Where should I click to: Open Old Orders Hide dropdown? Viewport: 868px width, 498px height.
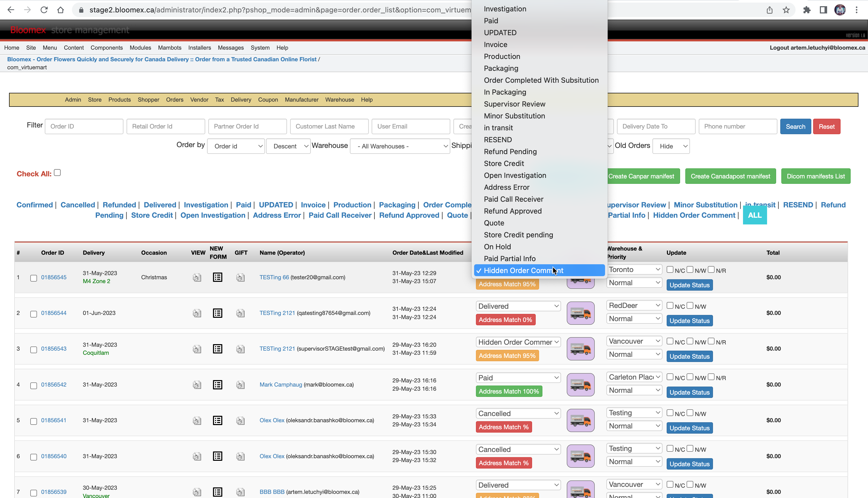click(671, 146)
